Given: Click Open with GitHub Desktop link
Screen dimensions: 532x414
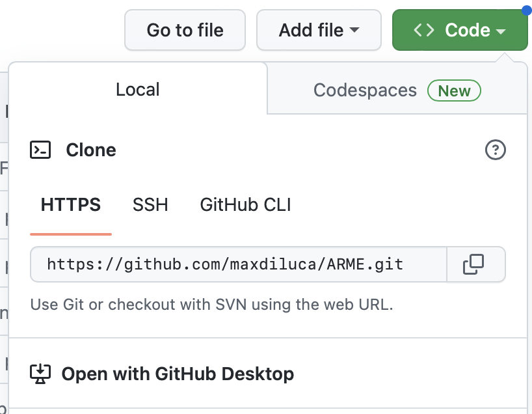Looking at the screenshot, I should click(178, 374).
